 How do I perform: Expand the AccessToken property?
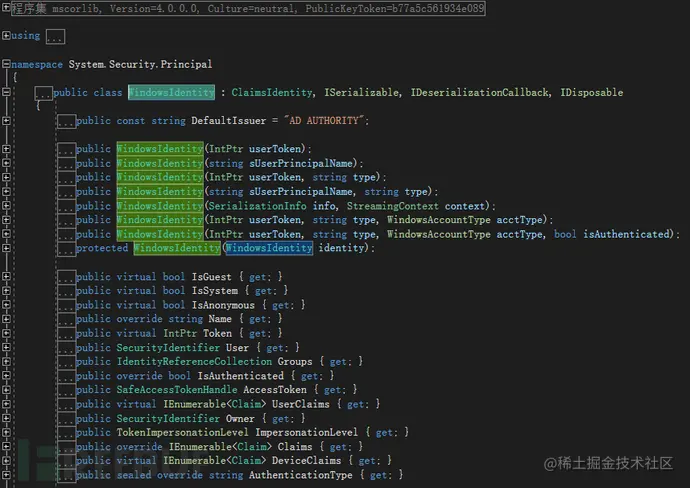click(x=6, y=390)
